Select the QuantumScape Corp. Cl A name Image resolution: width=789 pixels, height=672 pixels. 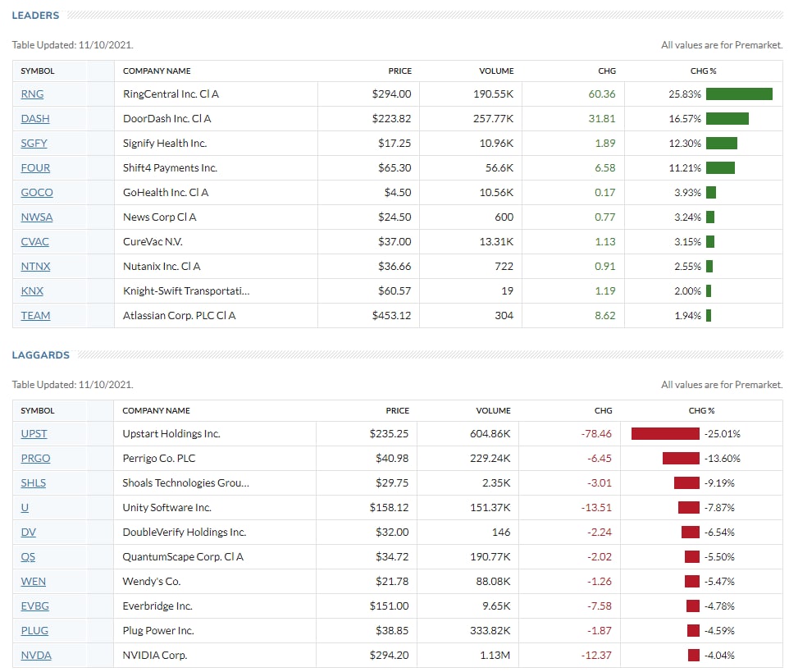click(183, 557)
